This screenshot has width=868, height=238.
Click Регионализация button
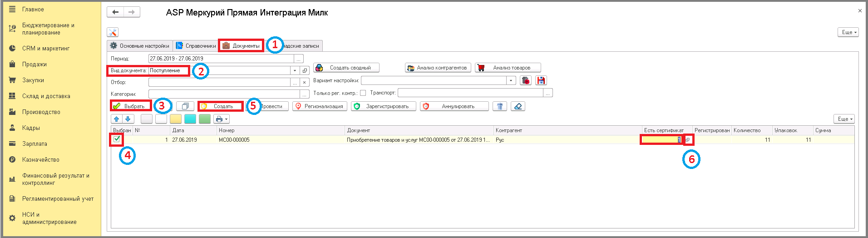tap(320, 106)
